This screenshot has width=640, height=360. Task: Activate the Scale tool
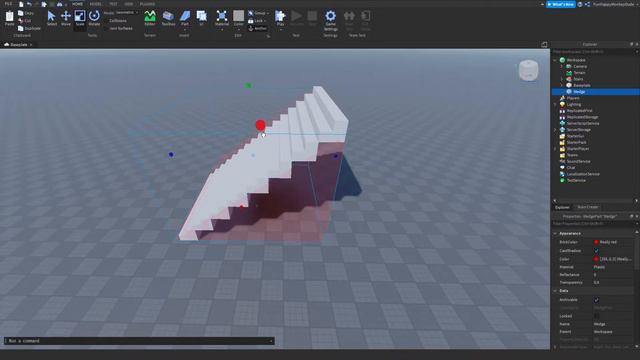pos(80,18)
